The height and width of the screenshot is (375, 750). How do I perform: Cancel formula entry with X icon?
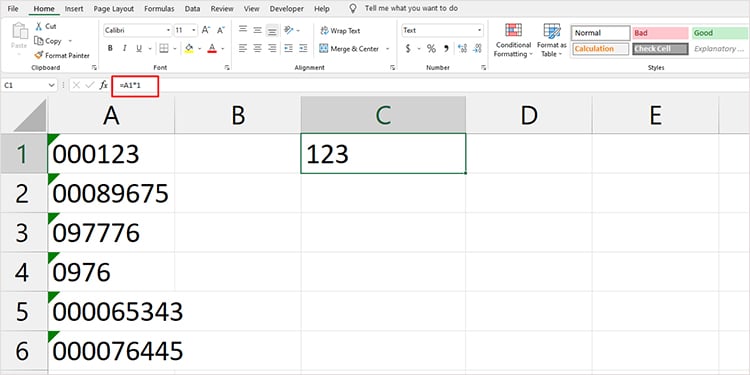[77, 85]
